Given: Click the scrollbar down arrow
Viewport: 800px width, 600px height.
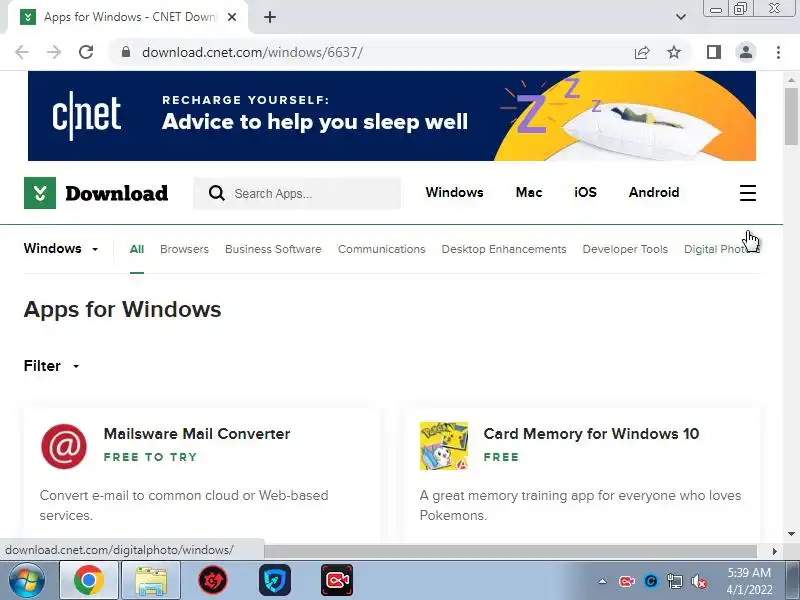Looking at the screenshot, I should click(791, 534).
